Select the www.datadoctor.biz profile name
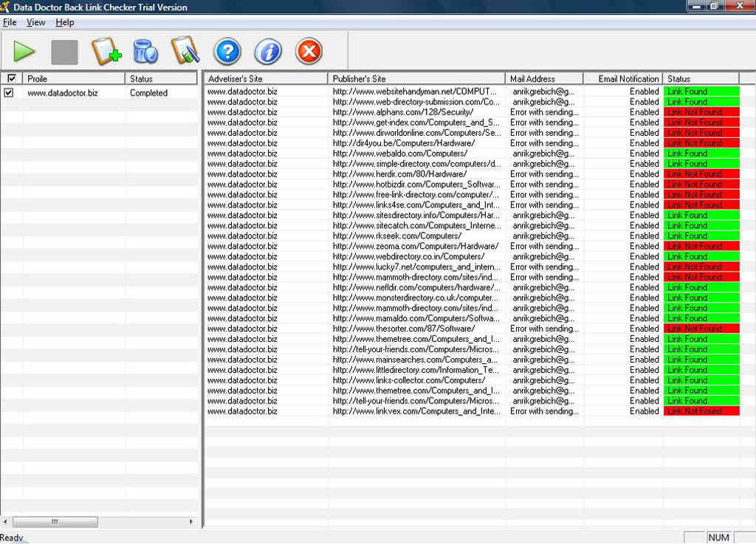 (63, 92)
